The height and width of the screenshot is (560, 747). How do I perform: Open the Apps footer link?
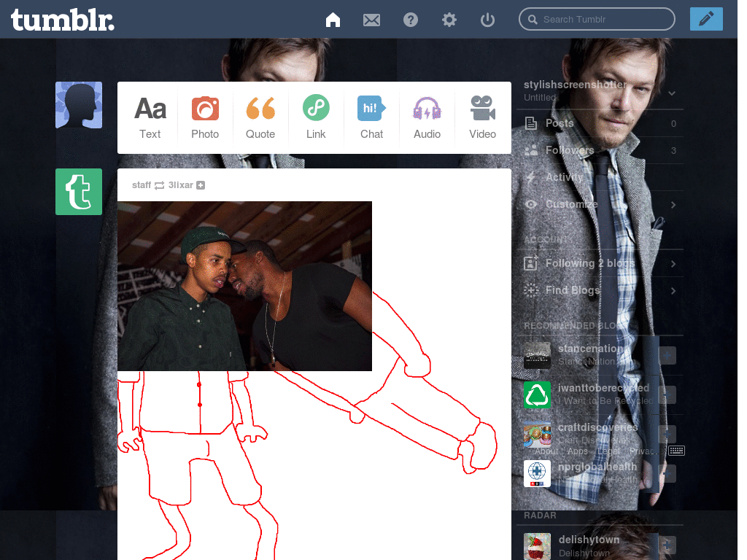[x=578, y=451]
